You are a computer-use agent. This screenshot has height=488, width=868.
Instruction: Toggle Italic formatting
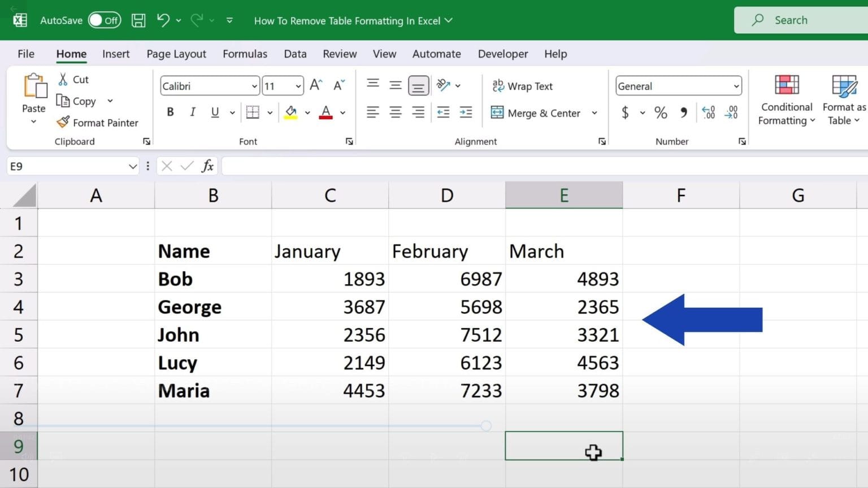coord(193,112)
